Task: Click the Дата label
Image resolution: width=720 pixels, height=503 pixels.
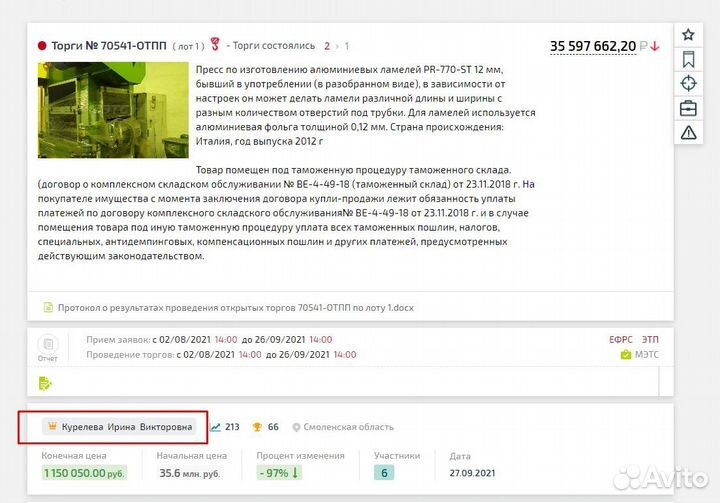Action: 460,456
